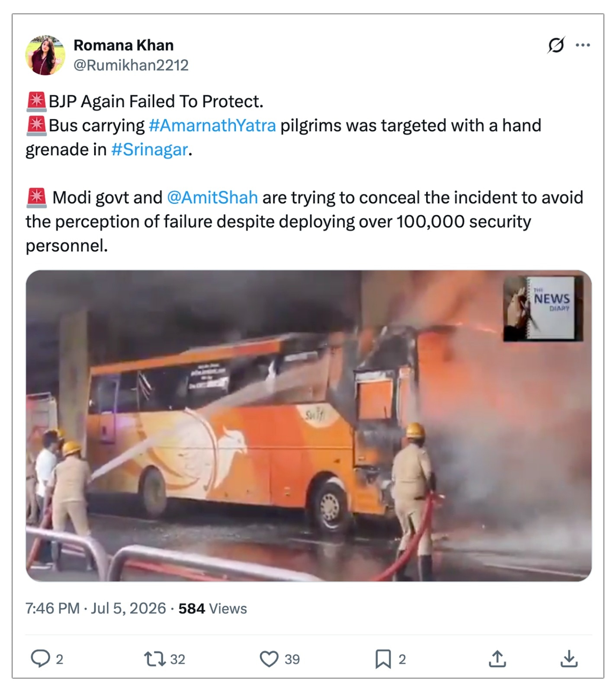Screen dimensions: 616x692
Task: View the 584 Views analytics
Action: (212, 609)
